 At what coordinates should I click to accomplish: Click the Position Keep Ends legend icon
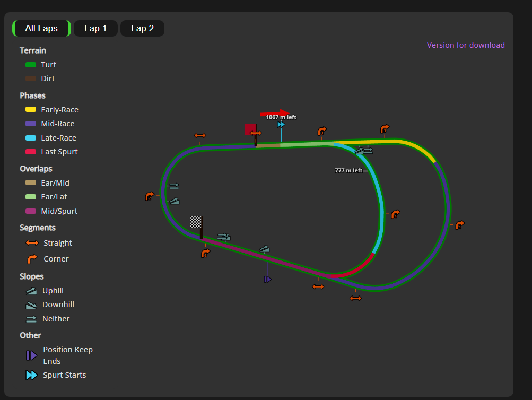(x=31, y=355)
